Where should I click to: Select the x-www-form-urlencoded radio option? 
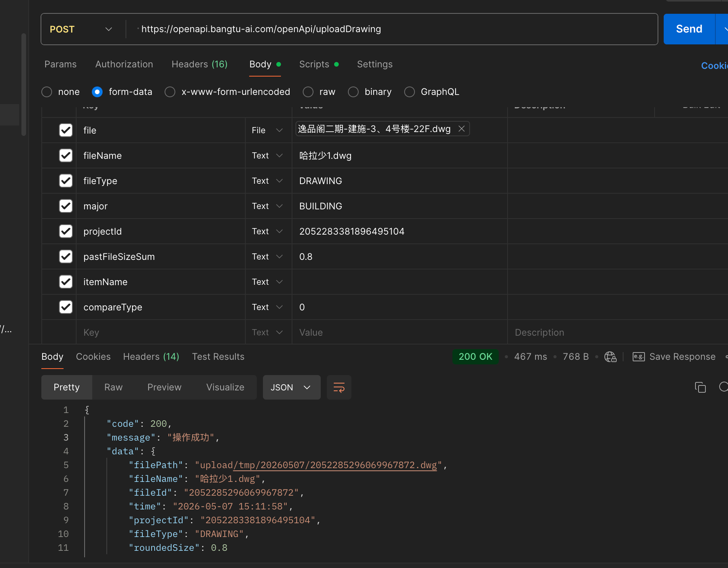pyautogui.click(x=170, y=92)
